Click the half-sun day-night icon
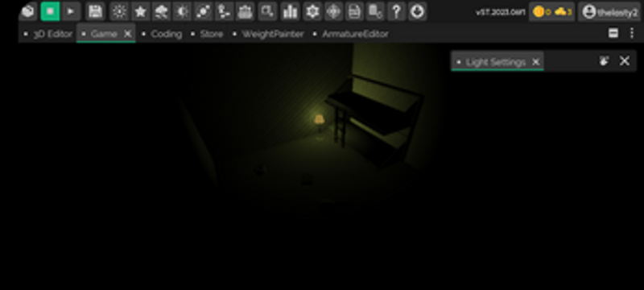644x290 pixels. pyautogui.click(x=183, y=11)
